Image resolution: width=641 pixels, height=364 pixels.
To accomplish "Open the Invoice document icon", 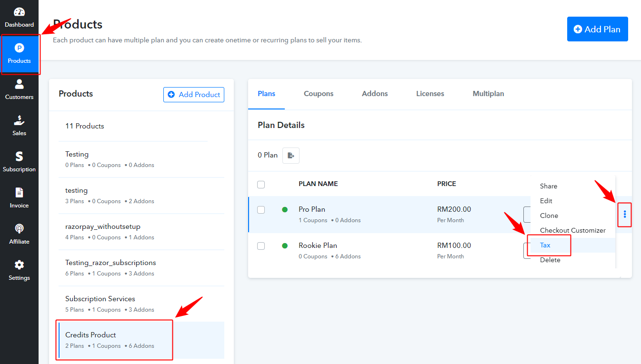I will point(19,193).
